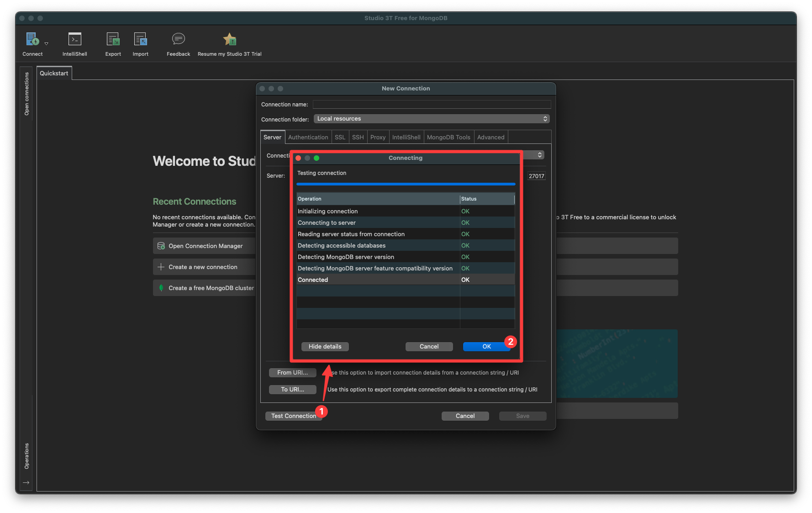Click Open Connection Manager button
This screenshot has width=812, height=513.
pyautogui.click(x=205, y=246)
